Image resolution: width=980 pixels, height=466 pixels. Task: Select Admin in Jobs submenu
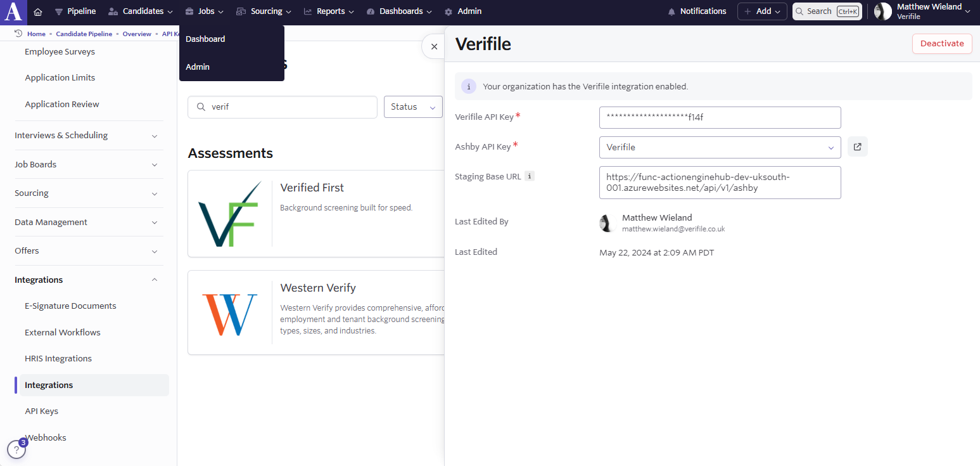[x=198, y=67]
